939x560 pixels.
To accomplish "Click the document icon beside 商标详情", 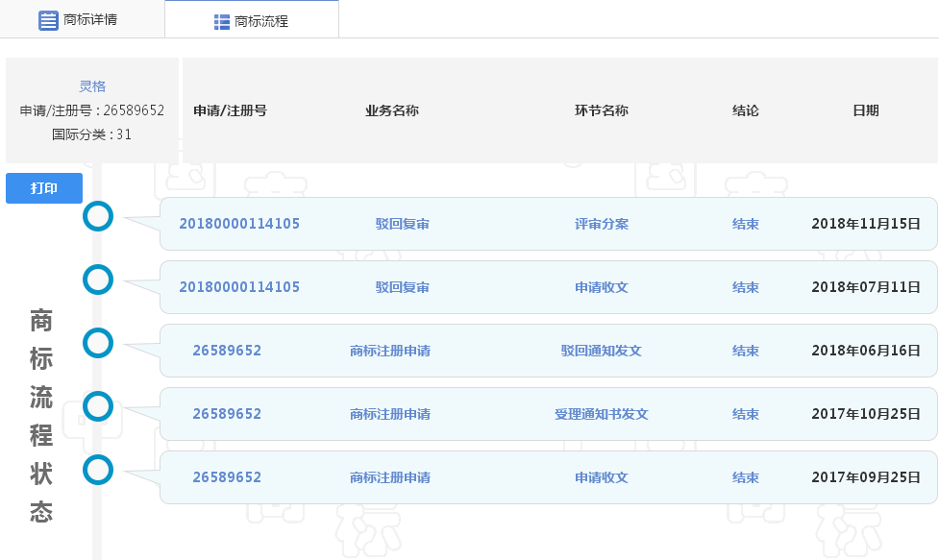I will (x=48, y=20).
